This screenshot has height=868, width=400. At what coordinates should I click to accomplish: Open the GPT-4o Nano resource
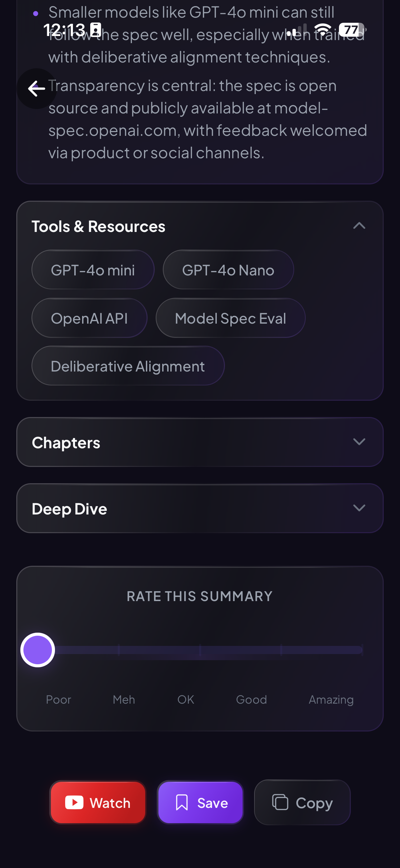pos(228,269)
